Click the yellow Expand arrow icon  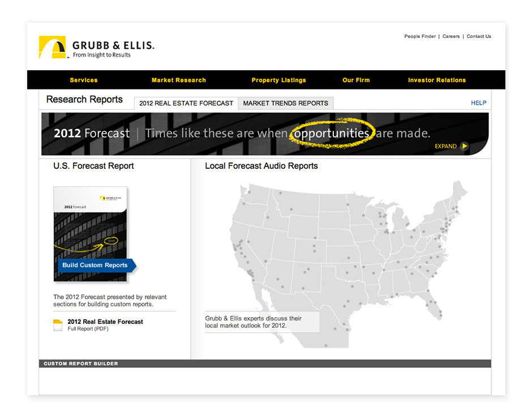click(465, 146)
